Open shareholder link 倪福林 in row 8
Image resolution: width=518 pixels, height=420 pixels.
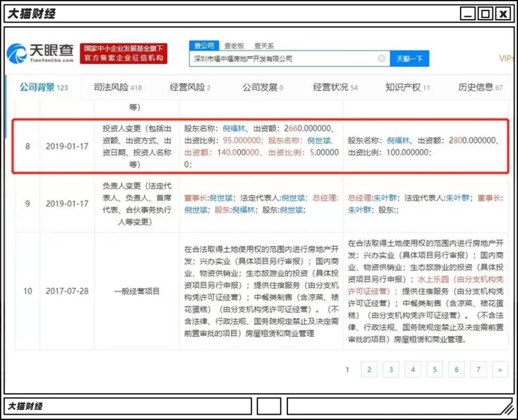point(234,128)
